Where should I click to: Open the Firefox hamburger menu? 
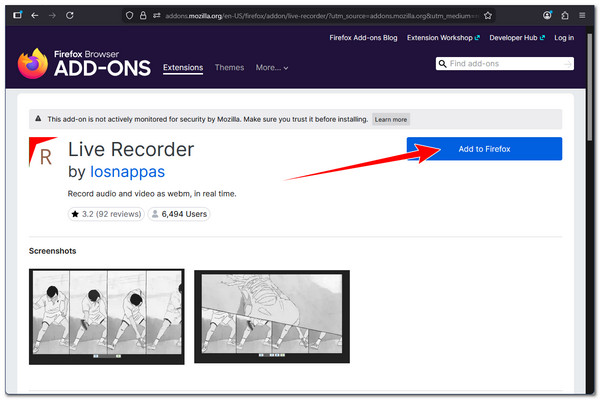582,15
